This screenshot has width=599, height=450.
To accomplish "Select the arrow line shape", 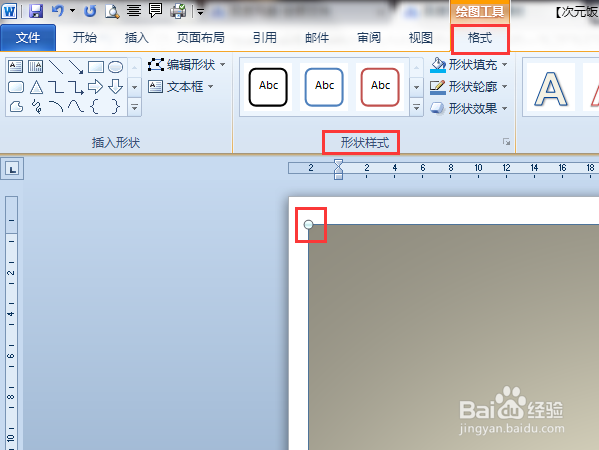I will tap(76, 67).
